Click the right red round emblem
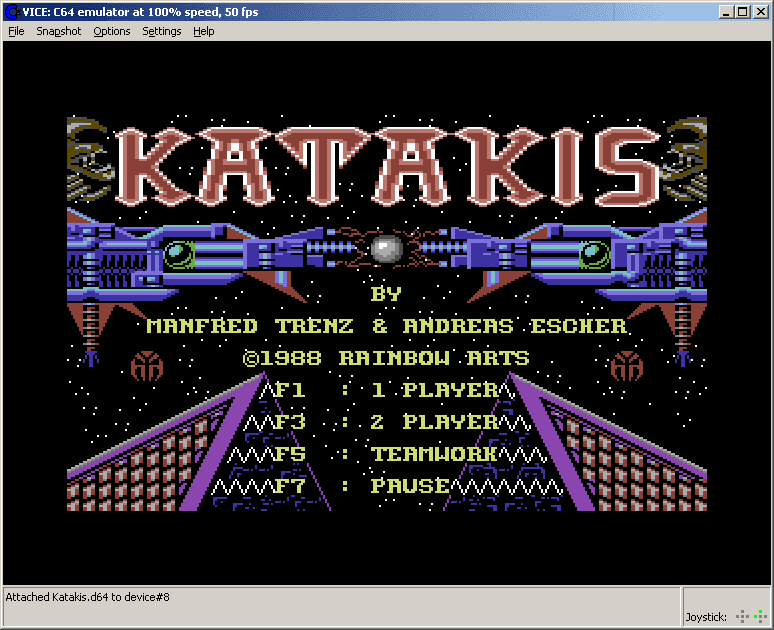This screenshot has width=774, height=630. [x=626, y=366]
